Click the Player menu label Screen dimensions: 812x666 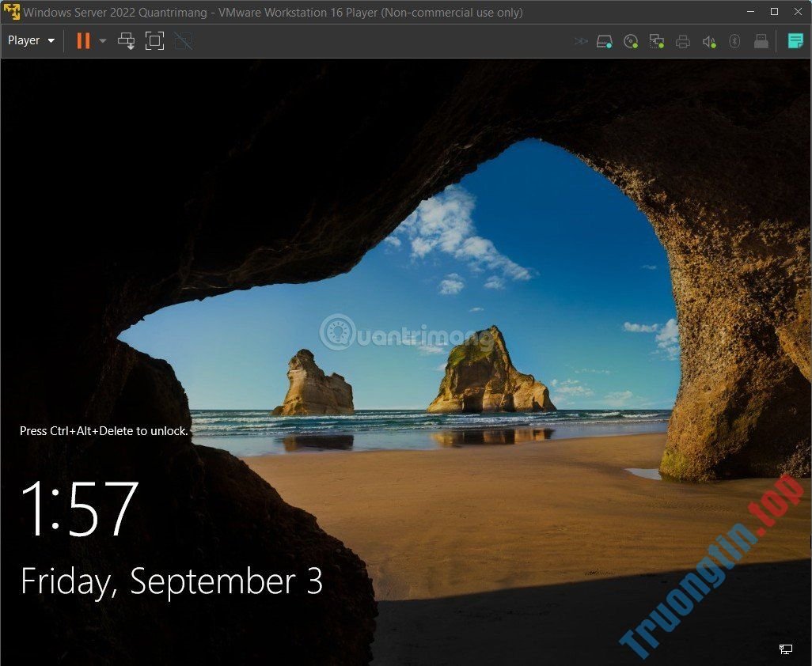(x=24, y=40)
